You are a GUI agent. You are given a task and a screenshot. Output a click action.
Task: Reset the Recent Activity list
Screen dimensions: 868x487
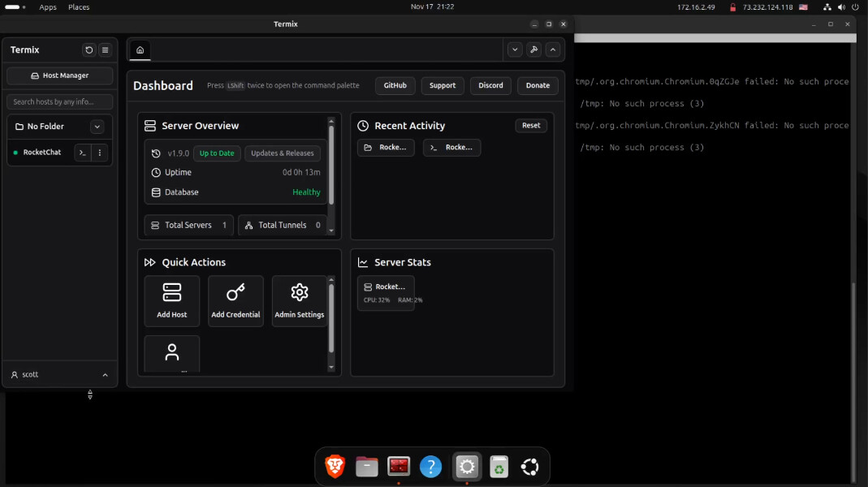[531, 126]
